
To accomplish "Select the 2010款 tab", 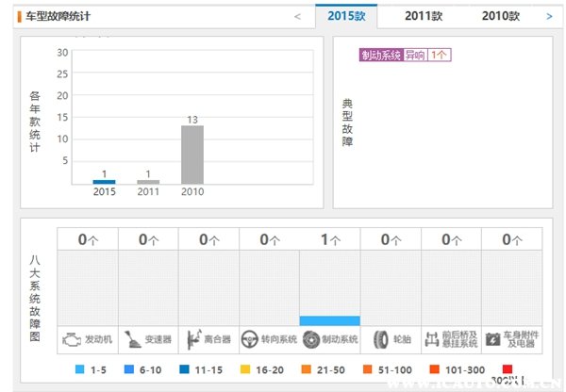I will 500,16.
